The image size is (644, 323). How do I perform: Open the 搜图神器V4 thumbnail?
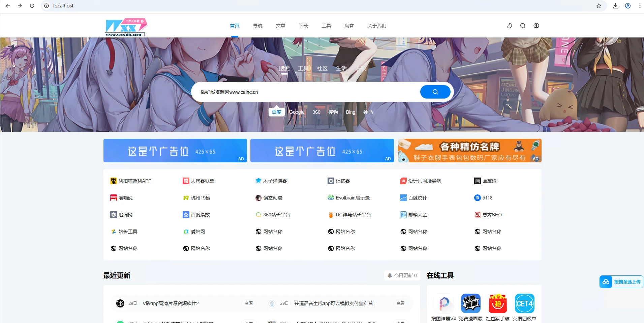point(444,303)
